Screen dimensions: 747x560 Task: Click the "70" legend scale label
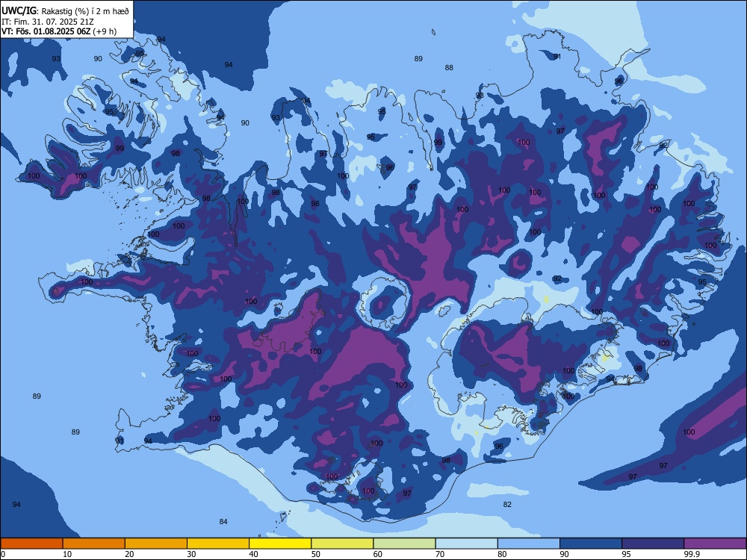tap(440, 554)
